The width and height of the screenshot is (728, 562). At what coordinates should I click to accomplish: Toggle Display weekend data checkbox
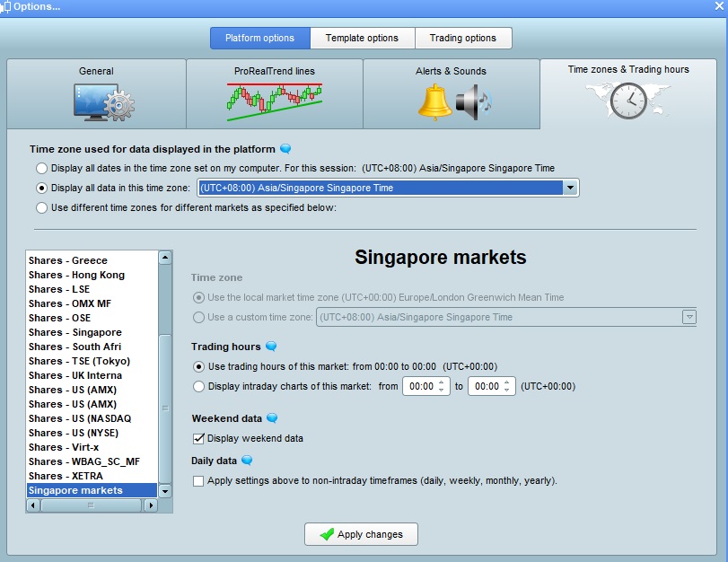tap(198, 438)
